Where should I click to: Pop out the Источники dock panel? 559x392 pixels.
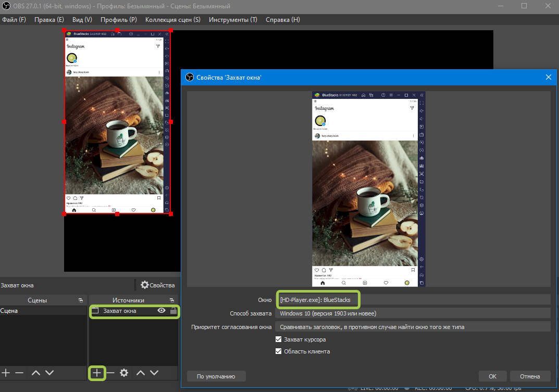click(171, 300)
